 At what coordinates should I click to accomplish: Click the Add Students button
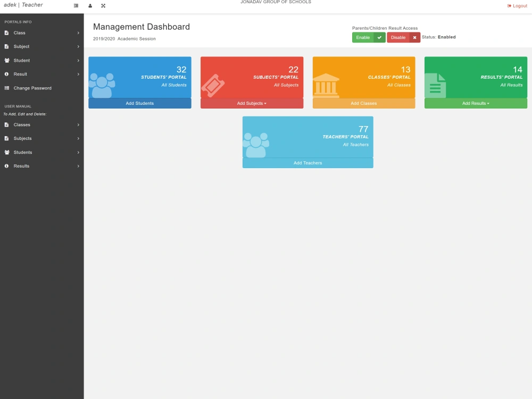tap(140, 103)
